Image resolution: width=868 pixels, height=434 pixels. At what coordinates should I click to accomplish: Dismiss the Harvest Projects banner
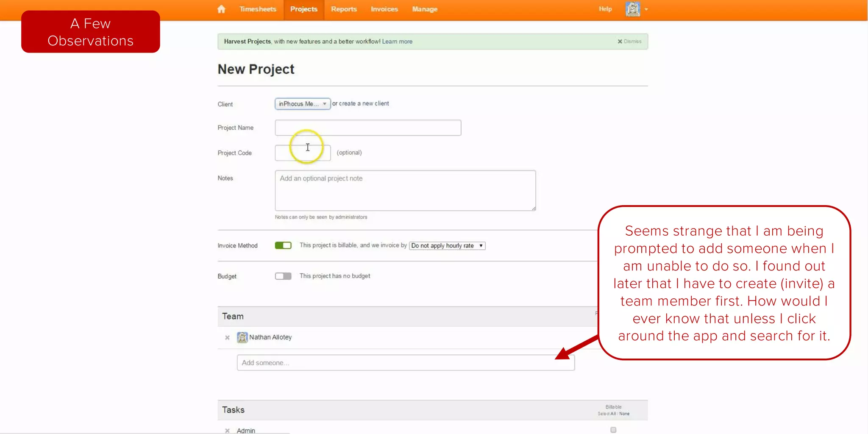629,42
